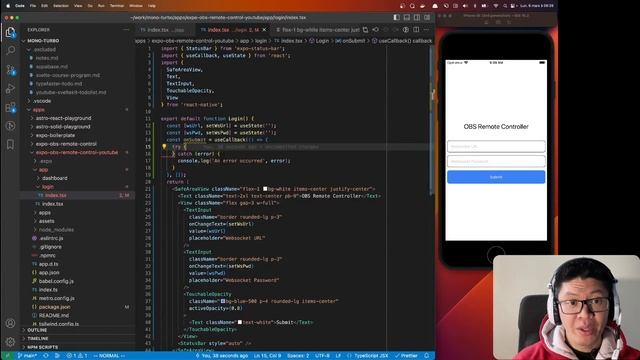The image size is (640, 360).
Task: Click the lightbulb code action on line 15
Action: 164,147
